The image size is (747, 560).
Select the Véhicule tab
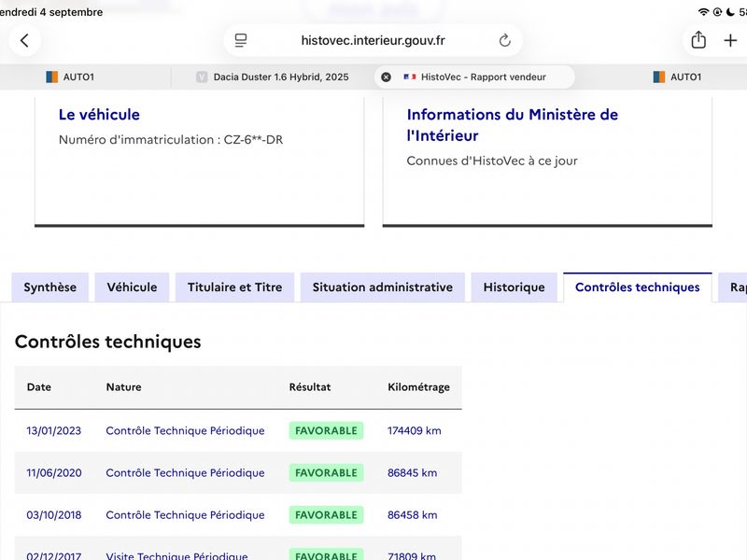pos(132,287)
